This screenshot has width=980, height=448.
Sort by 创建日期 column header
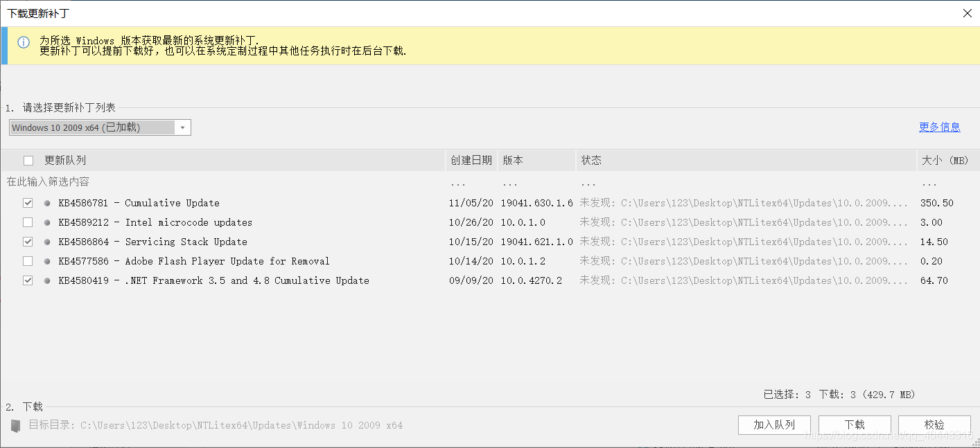471,161
